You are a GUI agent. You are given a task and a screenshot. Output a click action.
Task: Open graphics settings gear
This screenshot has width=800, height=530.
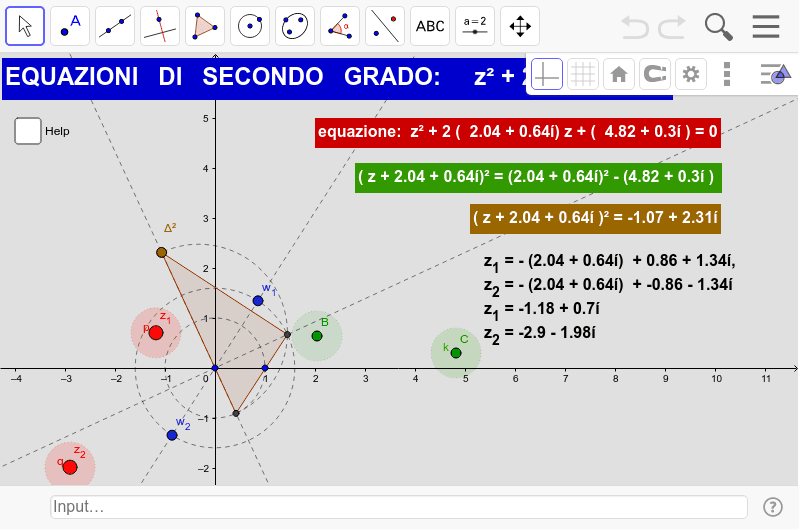[x=691, y=74]
